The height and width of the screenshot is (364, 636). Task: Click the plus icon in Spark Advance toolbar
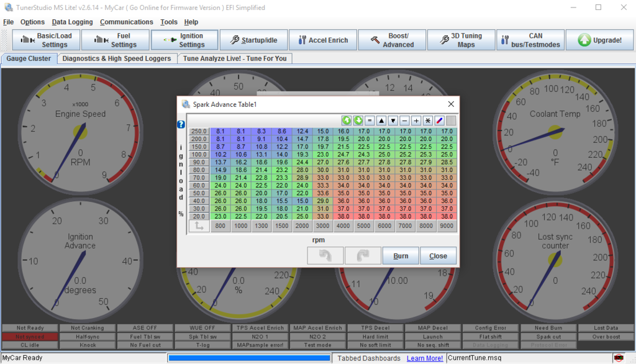[x=416, y=121]
